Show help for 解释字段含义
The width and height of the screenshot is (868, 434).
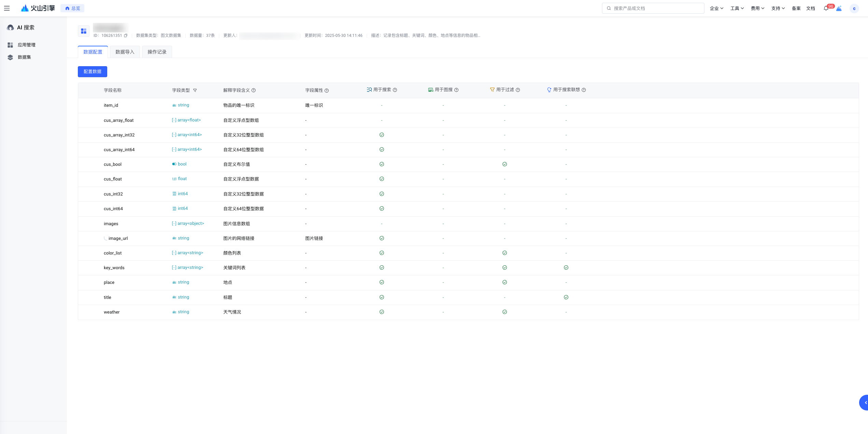[254, 90]
